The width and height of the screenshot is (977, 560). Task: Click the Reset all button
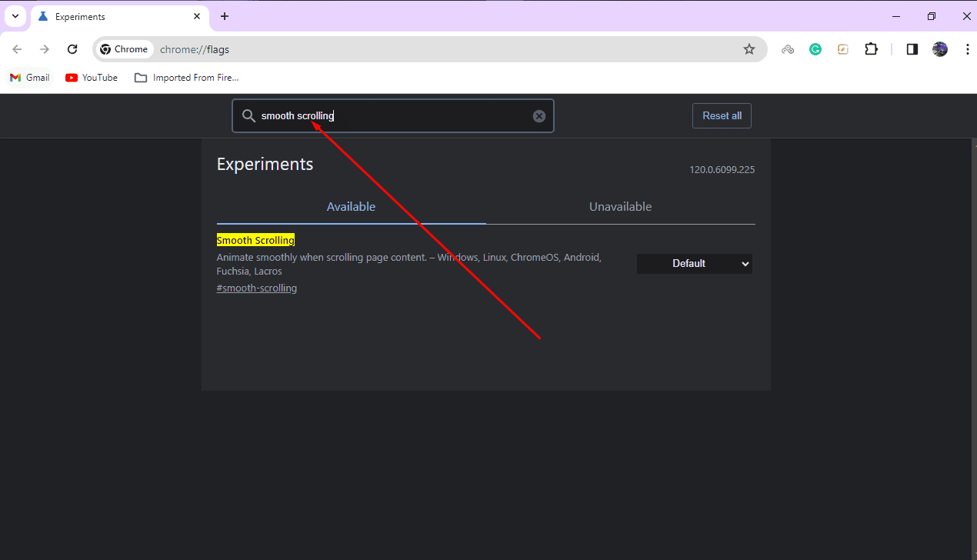[721, 115]
